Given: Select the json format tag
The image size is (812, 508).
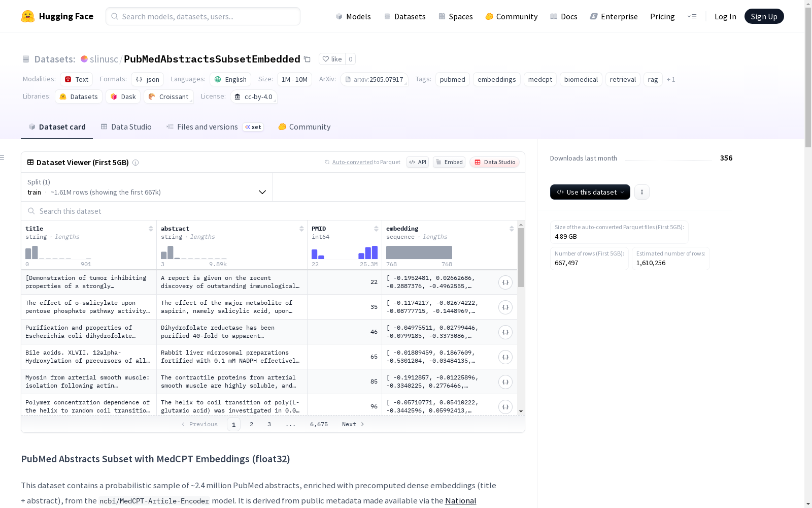Looking at the screenshot, I should tap(147, 79).
